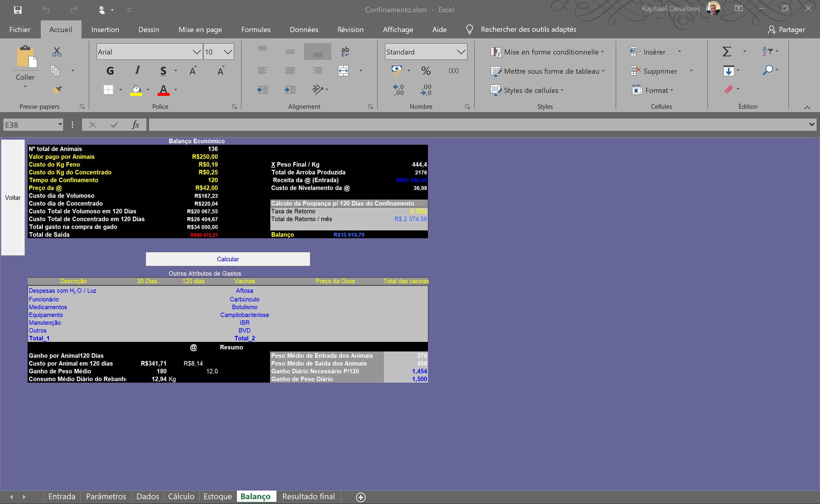The width and height of the screenshot is (820, 504).
Task: Switch to the Formules ribbon tab
Action: 256,29
